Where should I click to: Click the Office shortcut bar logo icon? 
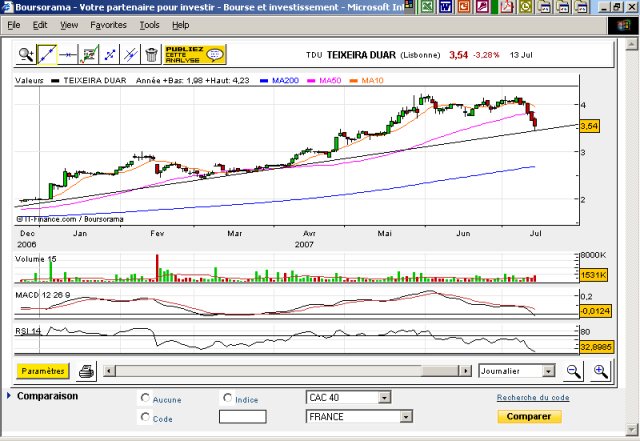(410, 6)
